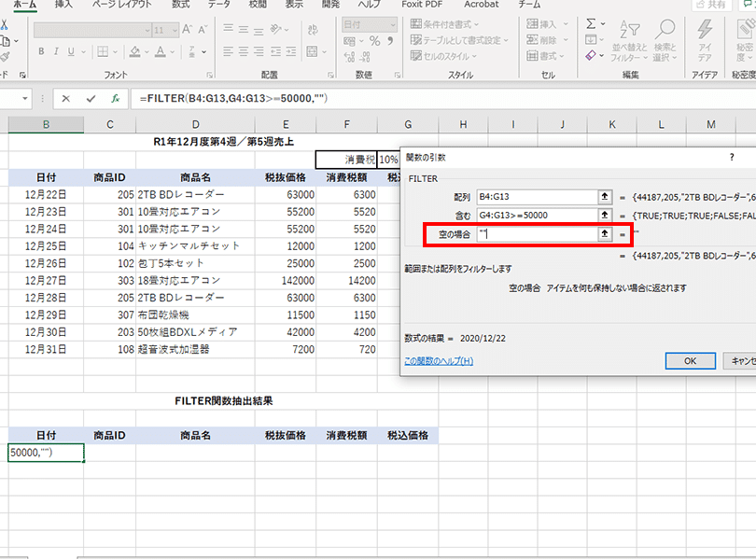This screenshot has height=559, width=756.
Task: Click the range selector beside 空の場合 field
Action: click(x=605, y=234)
